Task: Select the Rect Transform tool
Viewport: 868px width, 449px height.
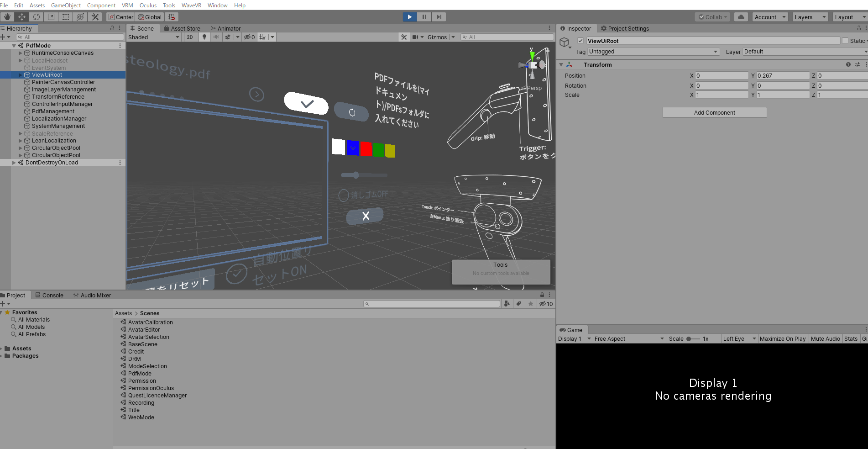Action: (x=66, y=17)
